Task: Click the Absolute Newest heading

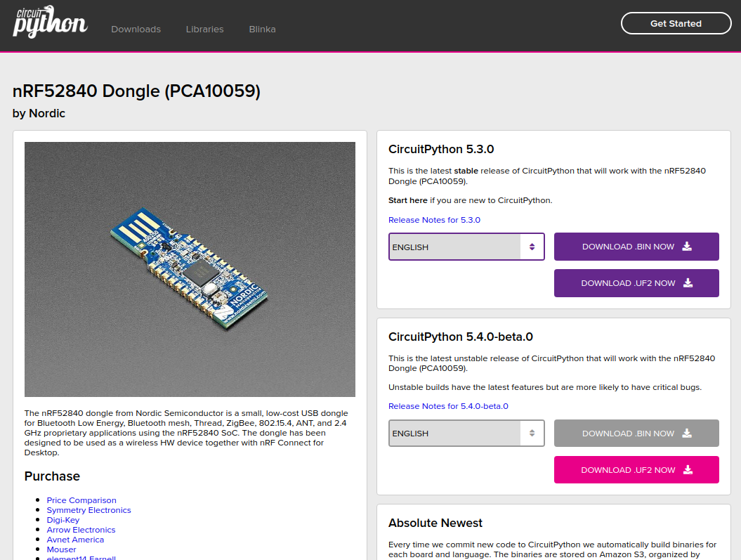Action: 435,523
